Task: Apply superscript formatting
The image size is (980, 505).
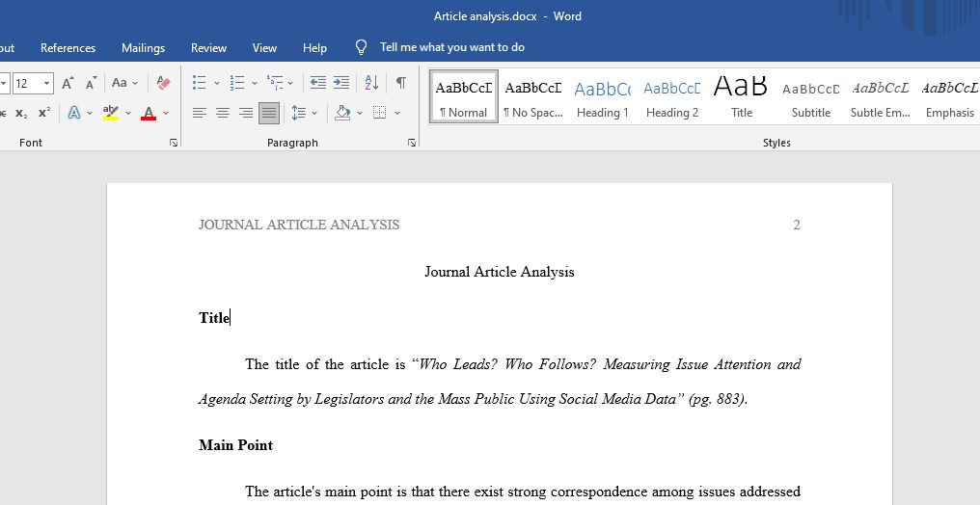Action: (x=43, y=113)
